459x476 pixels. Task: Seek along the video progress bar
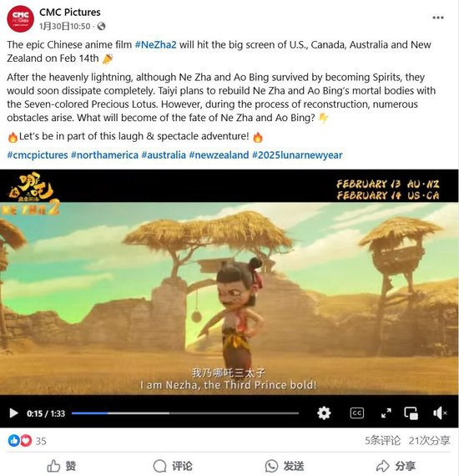185,413
